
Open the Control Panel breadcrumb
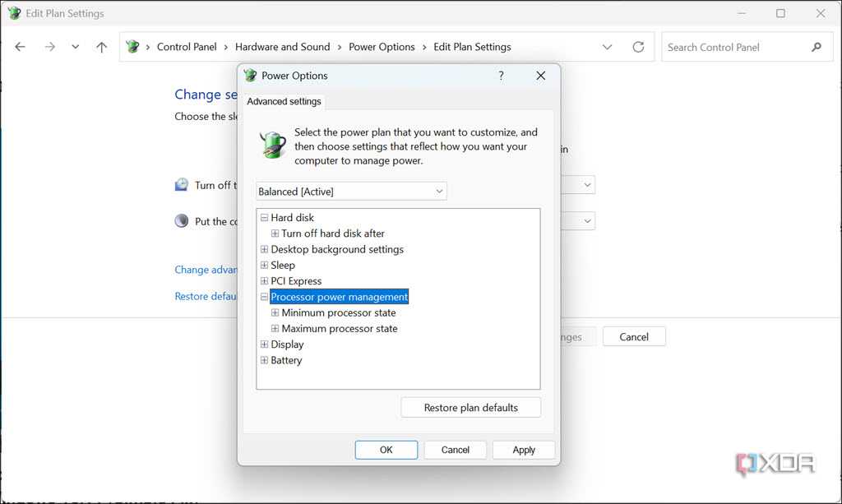point(187,47)
